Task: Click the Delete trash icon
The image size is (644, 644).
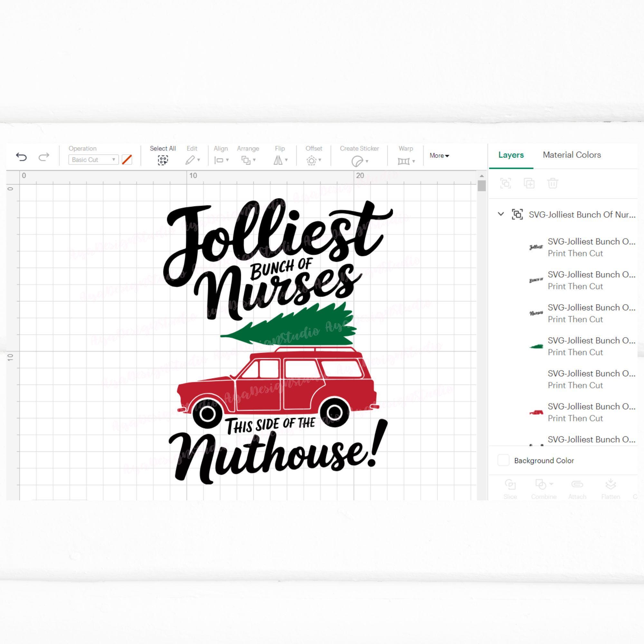Action: [553, 183]
